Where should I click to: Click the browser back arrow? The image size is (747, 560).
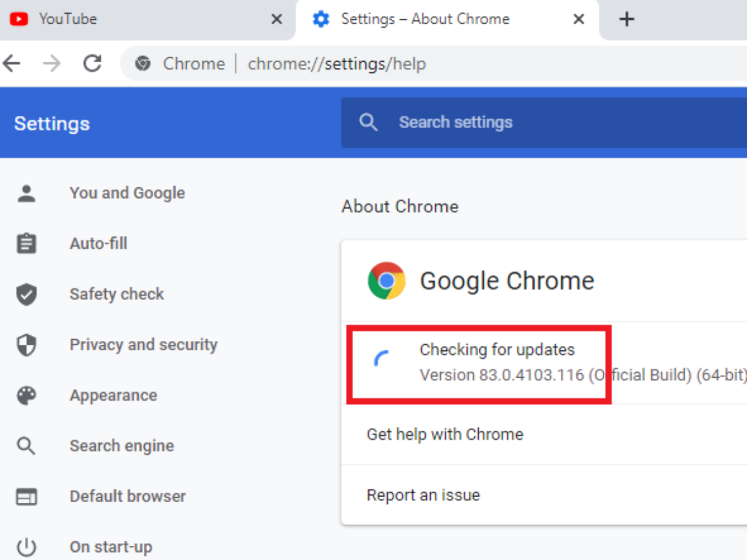click(12, 63)
